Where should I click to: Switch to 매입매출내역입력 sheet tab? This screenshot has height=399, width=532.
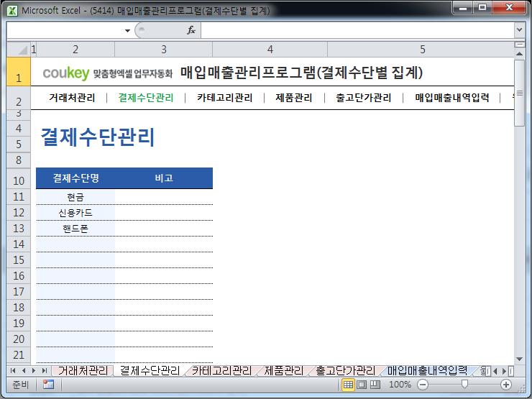427,370
